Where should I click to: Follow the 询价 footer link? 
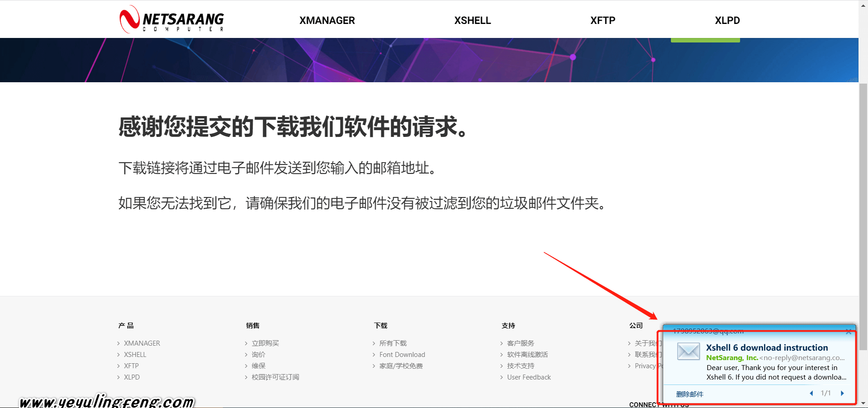[259, 355]
